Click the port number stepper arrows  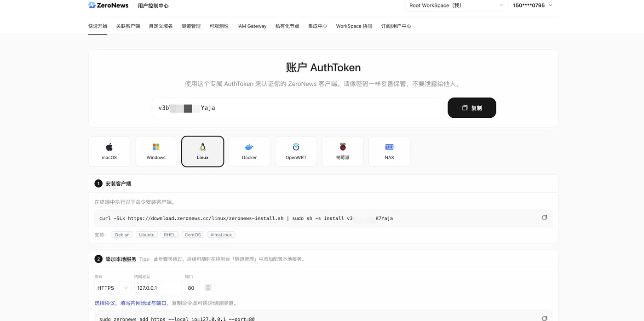[208, 288]
